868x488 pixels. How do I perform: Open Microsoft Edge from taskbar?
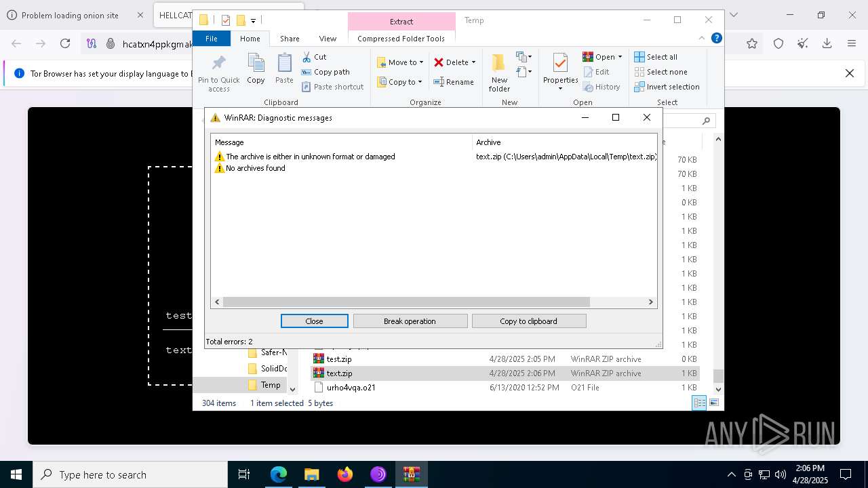click(x=279, y=474)
